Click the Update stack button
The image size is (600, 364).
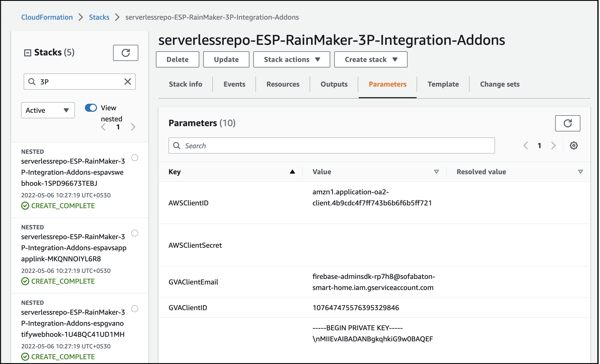226,59
